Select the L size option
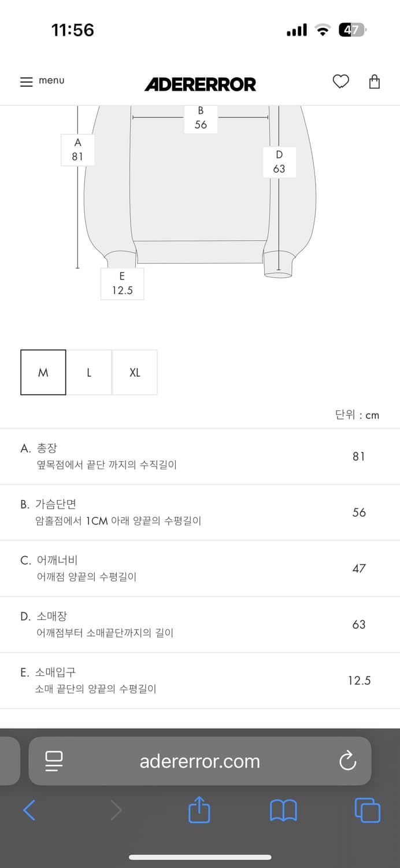This screenshot has height=868, width=400. (x=89, y=373)
